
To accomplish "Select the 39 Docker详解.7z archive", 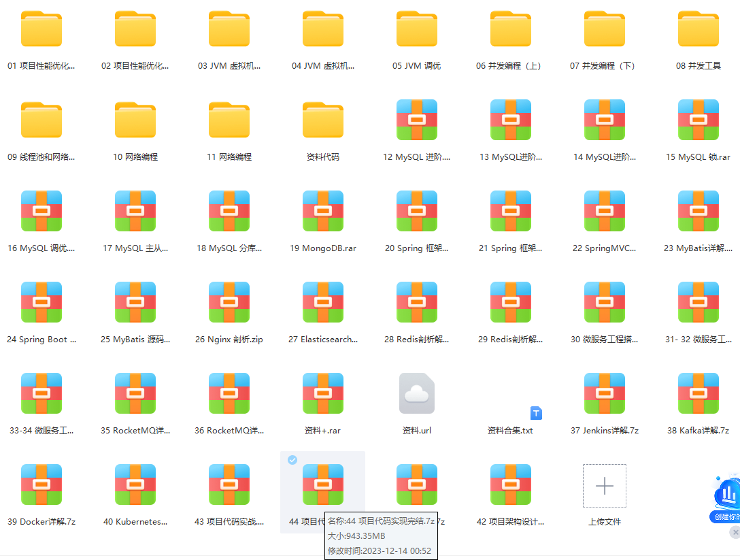I will [x=41, y=485].
